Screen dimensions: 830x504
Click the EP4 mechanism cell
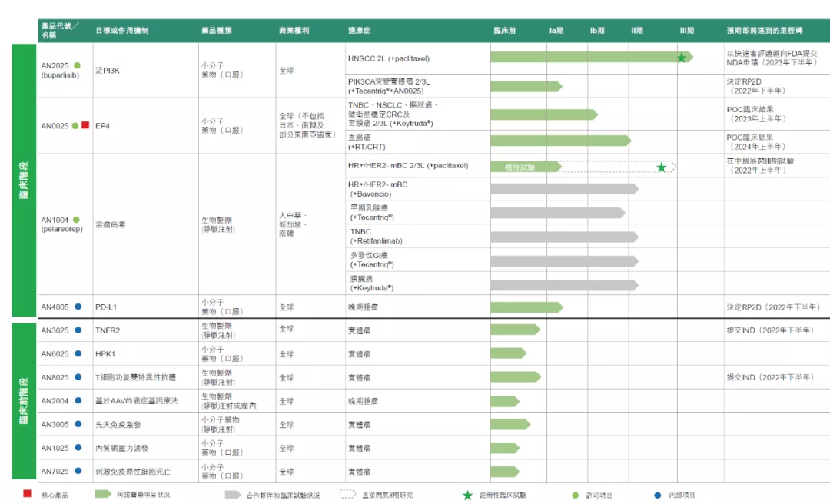point(103,126)
